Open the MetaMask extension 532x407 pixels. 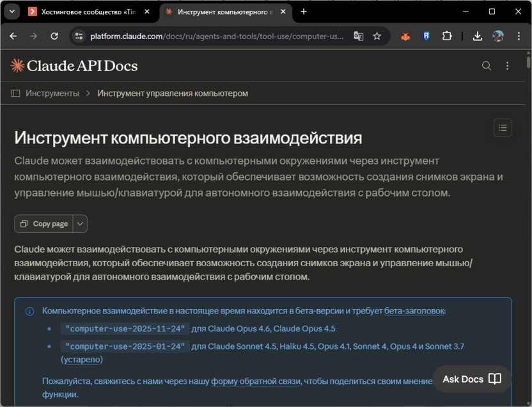pyautogui.click(x=405, y=36)
